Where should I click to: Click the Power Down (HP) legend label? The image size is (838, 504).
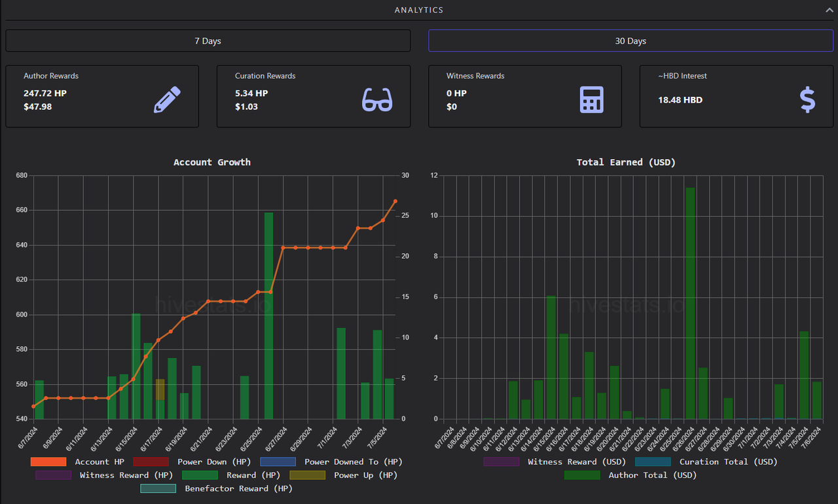click(x=214, y=462)
